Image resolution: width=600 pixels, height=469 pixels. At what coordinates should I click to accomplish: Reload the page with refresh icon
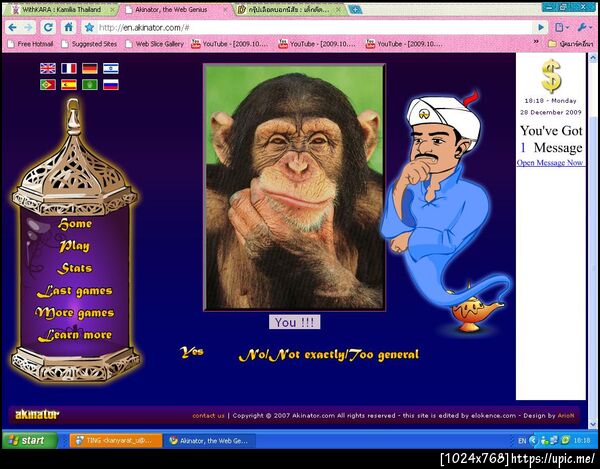click(x=48, y=28)
